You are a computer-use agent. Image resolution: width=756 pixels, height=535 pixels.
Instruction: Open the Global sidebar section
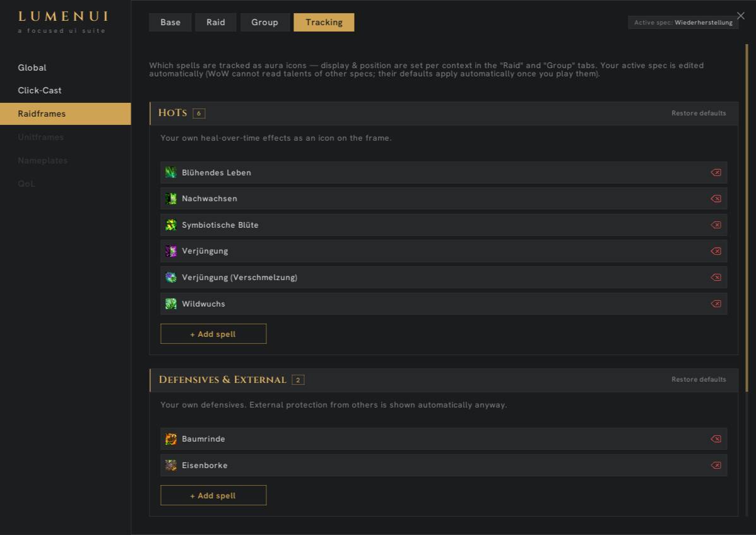point(32,68)
